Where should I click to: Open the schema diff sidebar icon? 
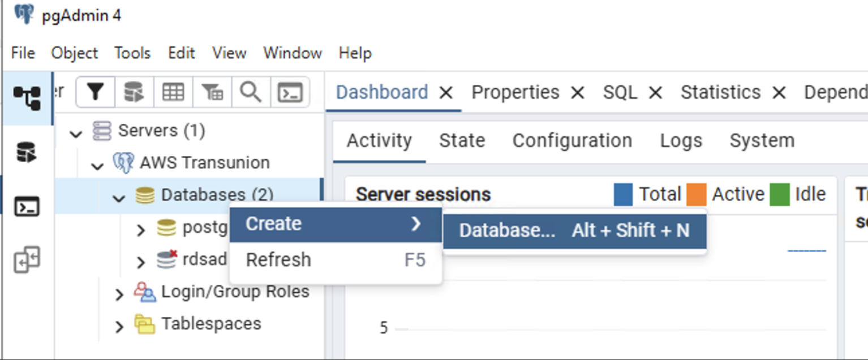pyautogui.click(x=27, y=259)
